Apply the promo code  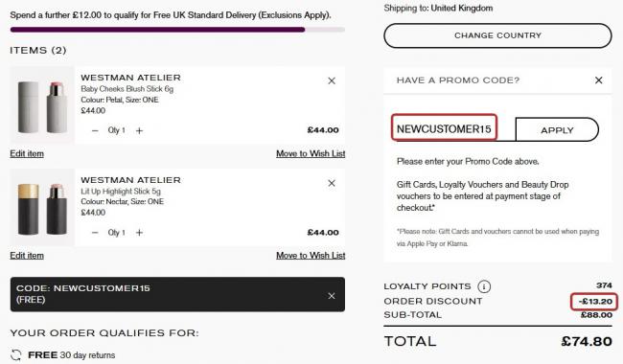click(557, 130)
